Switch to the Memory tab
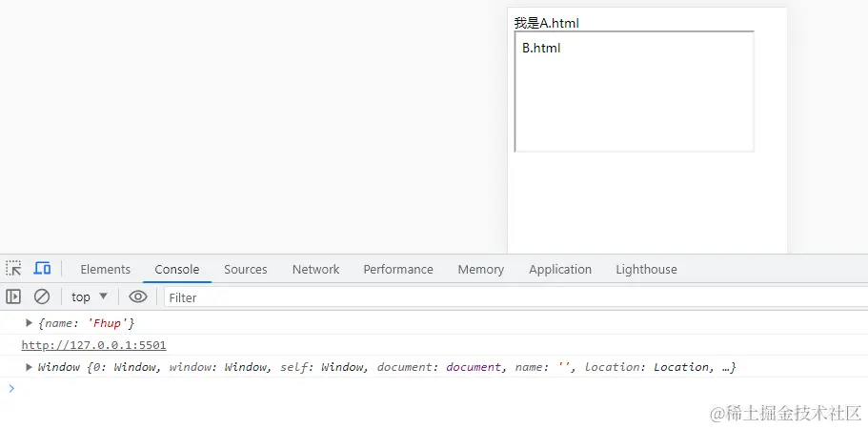Viewport: 868px width, 429px height. (480, 270)
